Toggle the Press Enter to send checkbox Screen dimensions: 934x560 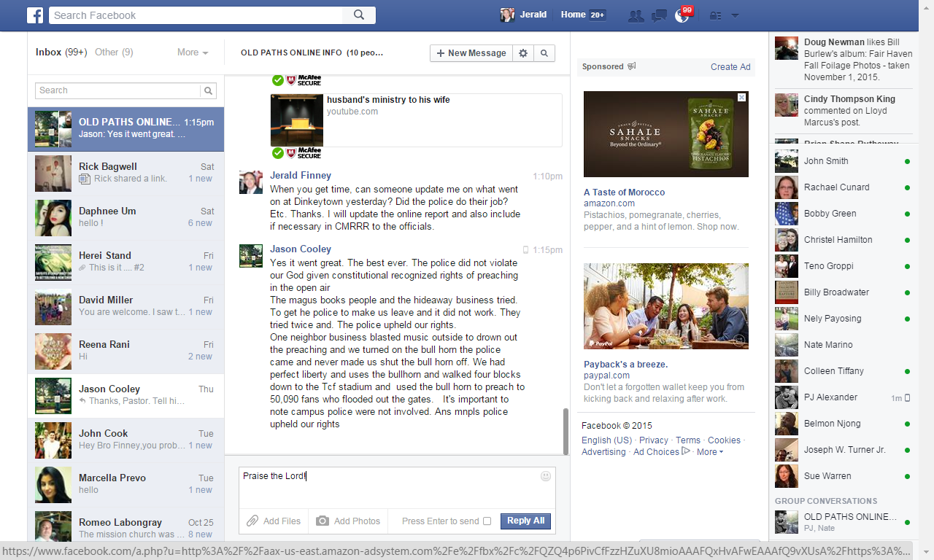tap(487, 521)
